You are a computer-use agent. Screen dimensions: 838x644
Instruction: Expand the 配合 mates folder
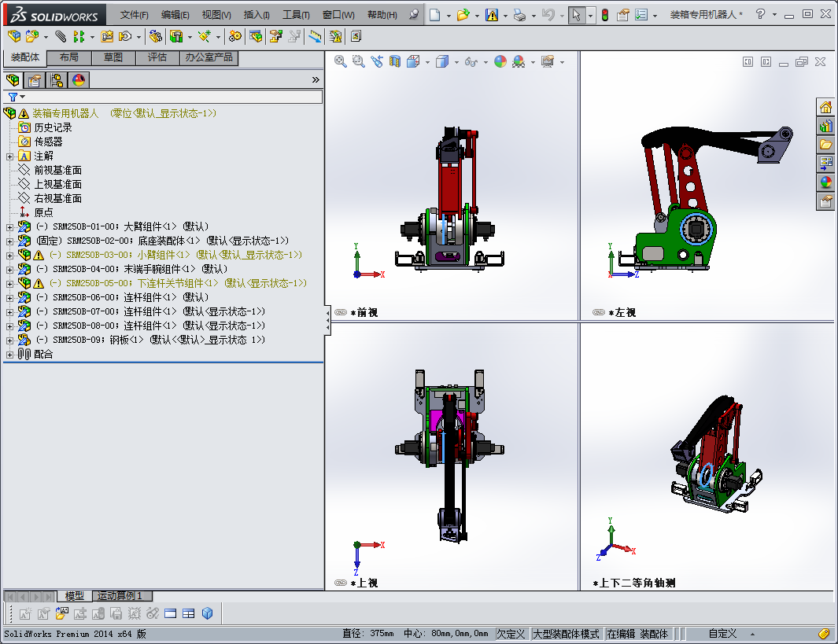coord(9,355)
